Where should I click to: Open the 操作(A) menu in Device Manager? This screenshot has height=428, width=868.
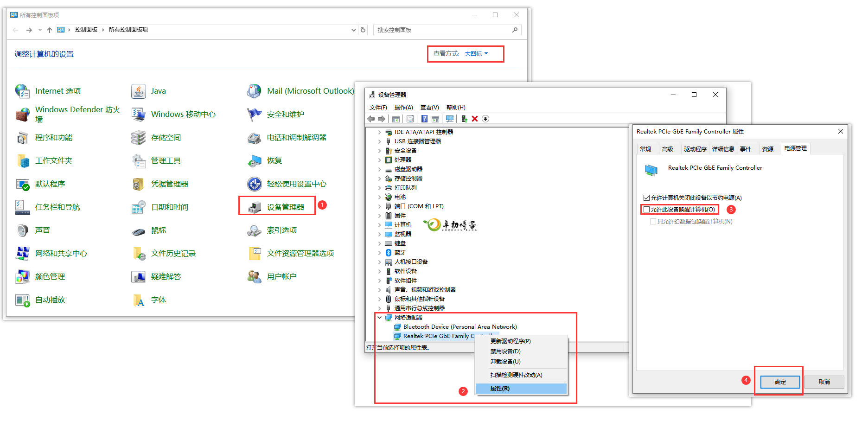pos(403,108)
